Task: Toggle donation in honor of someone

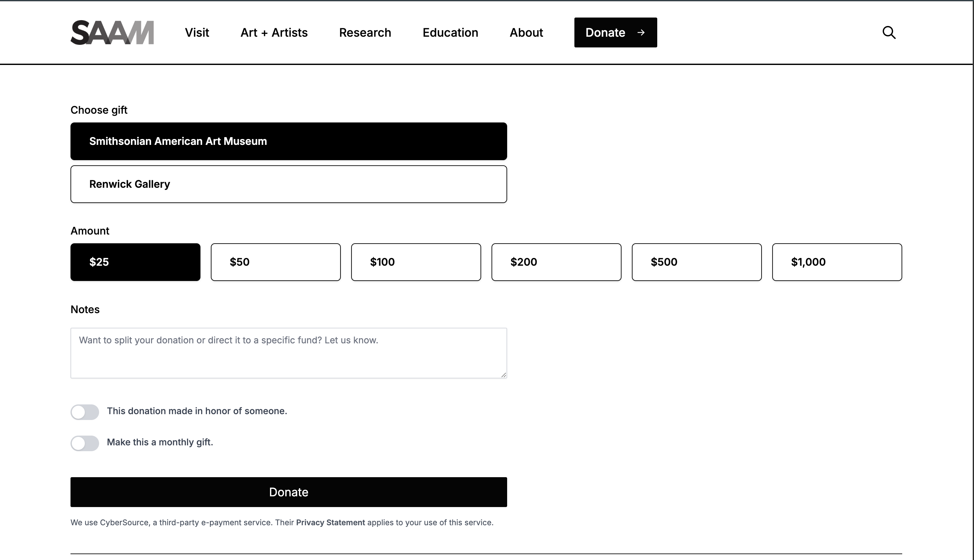Action: (x=84, y=412)
